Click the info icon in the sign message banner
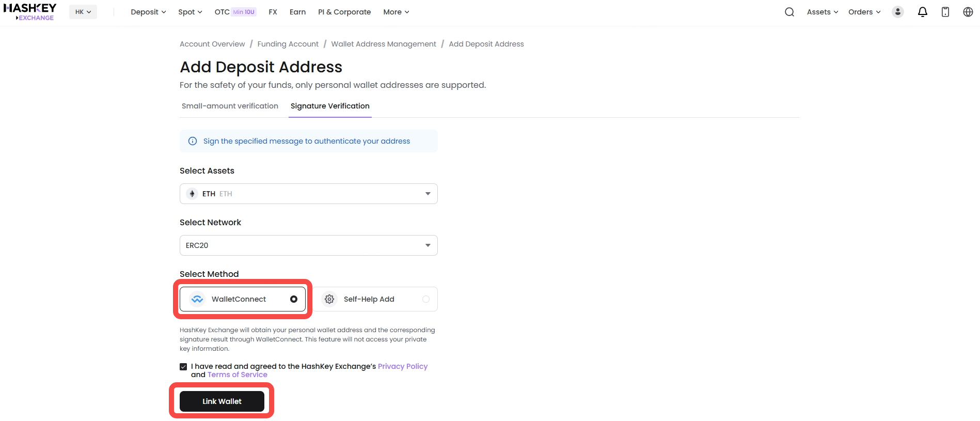 (193, 141)
